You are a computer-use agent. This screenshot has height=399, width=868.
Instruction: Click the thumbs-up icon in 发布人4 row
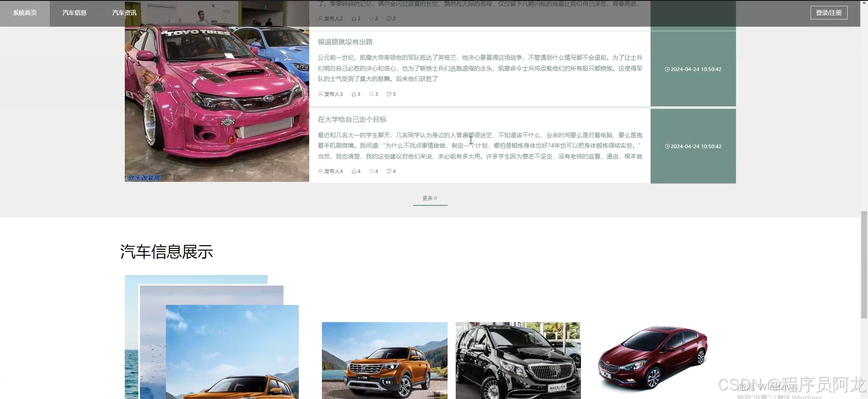point(354,171)
